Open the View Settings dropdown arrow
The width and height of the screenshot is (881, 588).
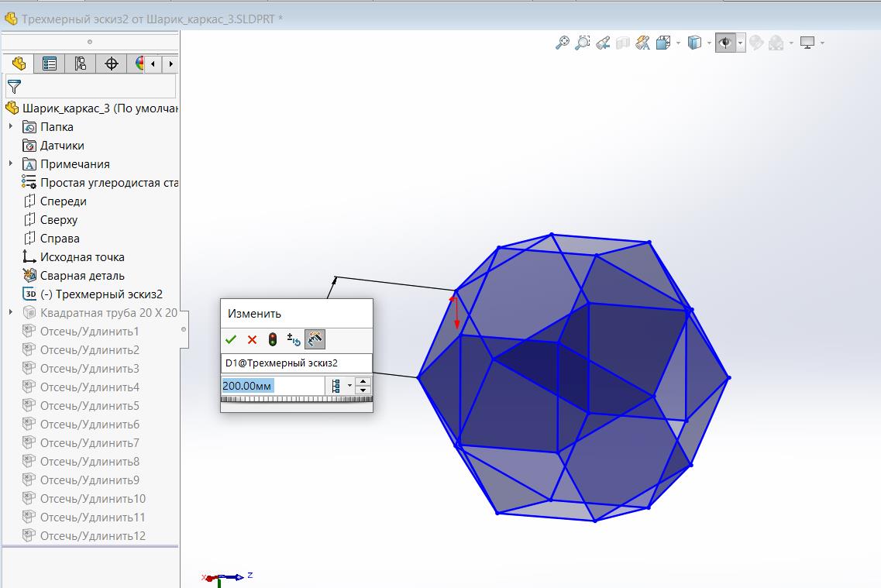pos(822,43)
